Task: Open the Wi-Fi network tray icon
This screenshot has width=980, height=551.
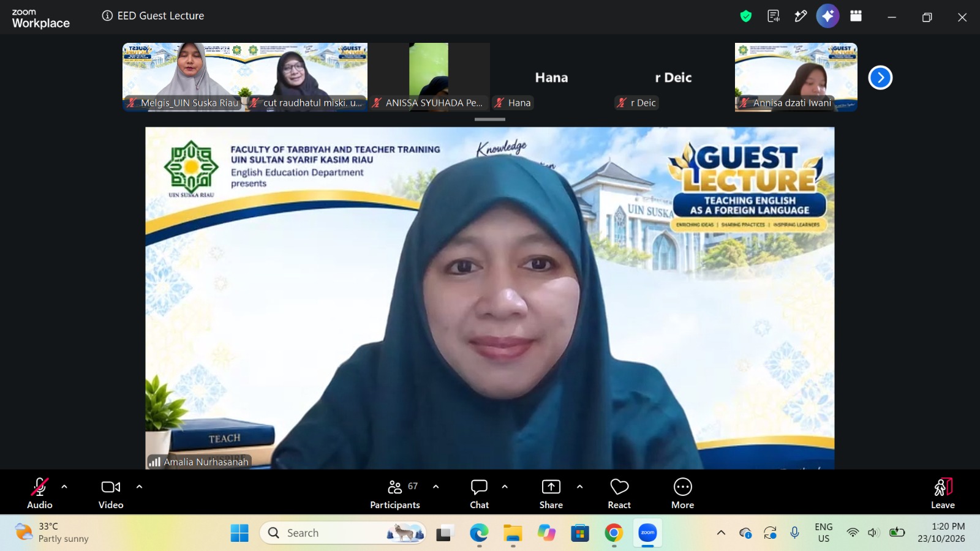Action: 852,533
